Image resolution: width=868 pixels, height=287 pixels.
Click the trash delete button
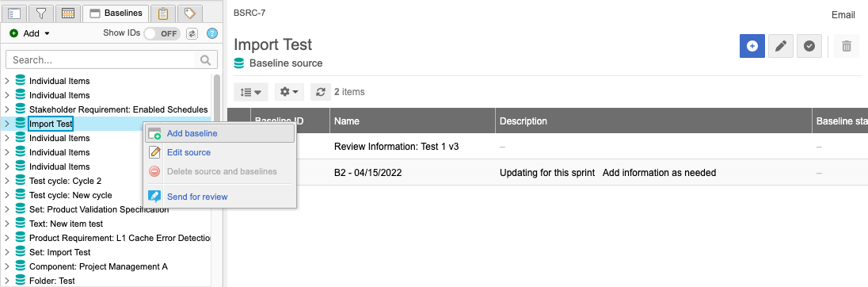[847, 46]
